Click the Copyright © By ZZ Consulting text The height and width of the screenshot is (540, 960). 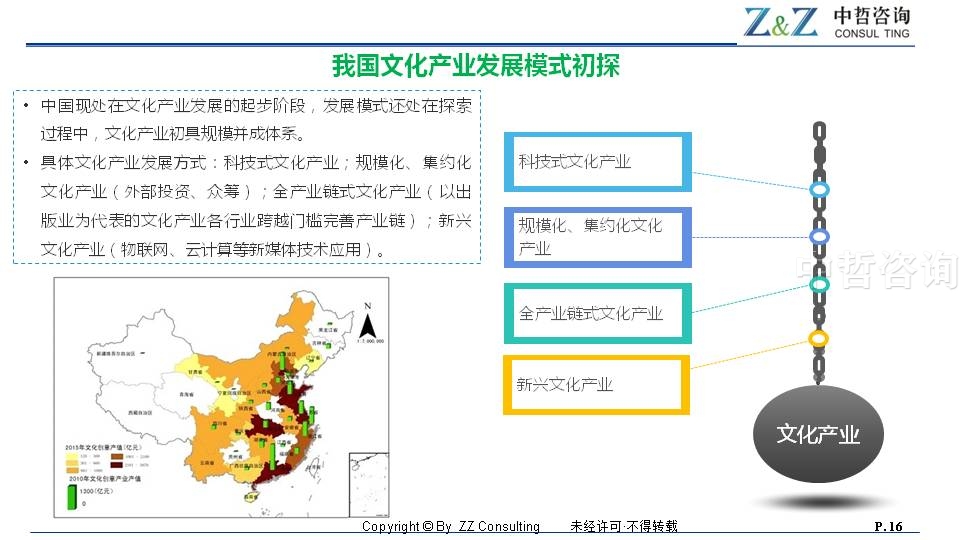coord(450,526)
